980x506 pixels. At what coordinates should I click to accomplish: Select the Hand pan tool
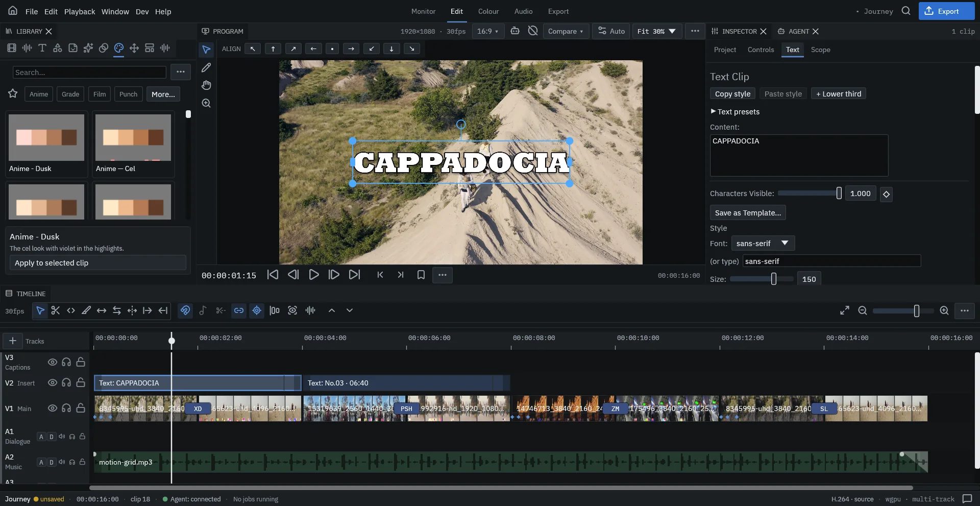tap(206, 85)
